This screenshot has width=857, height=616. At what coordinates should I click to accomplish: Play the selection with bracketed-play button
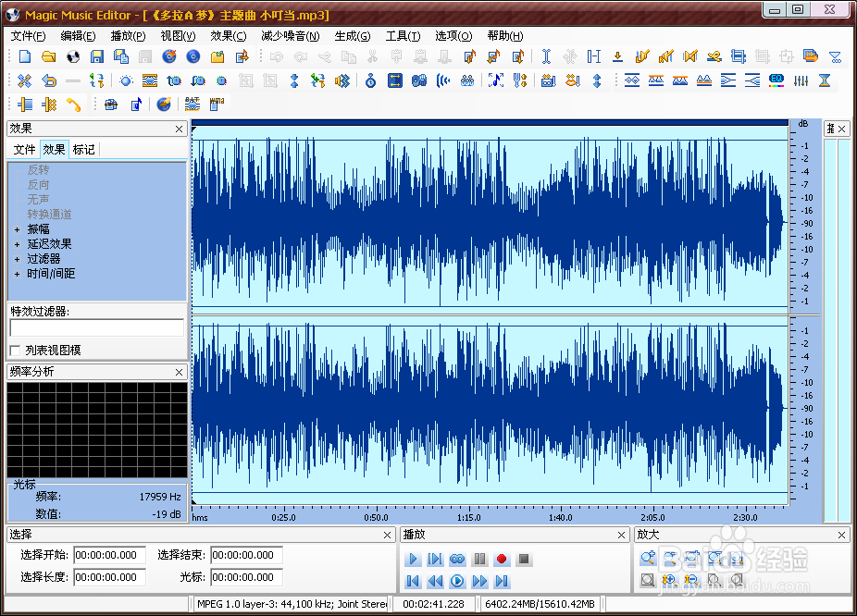pyautogui.click(x=435, y=559)
